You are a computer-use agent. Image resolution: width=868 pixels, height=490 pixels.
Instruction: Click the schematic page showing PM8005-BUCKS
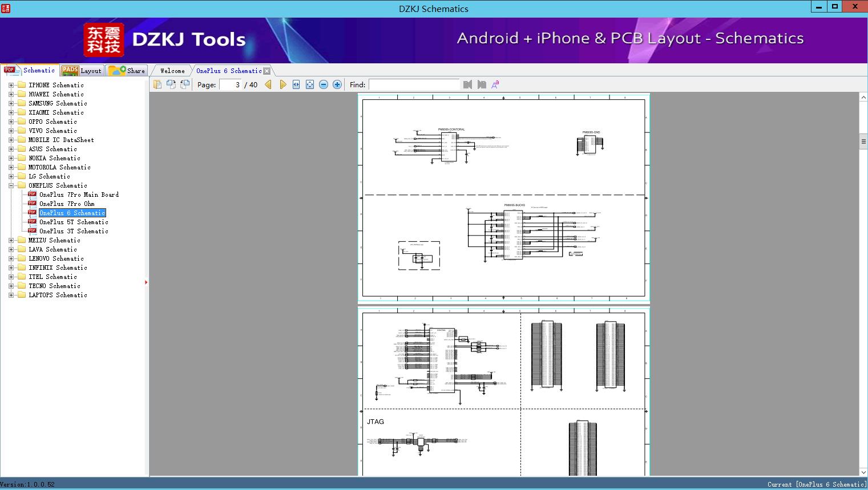click(504, 198)
